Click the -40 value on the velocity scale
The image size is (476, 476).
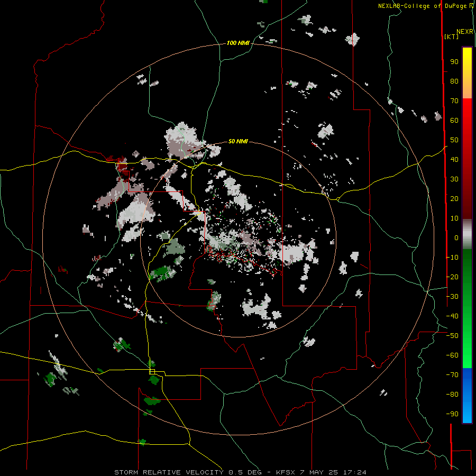(x=452, y=316)
